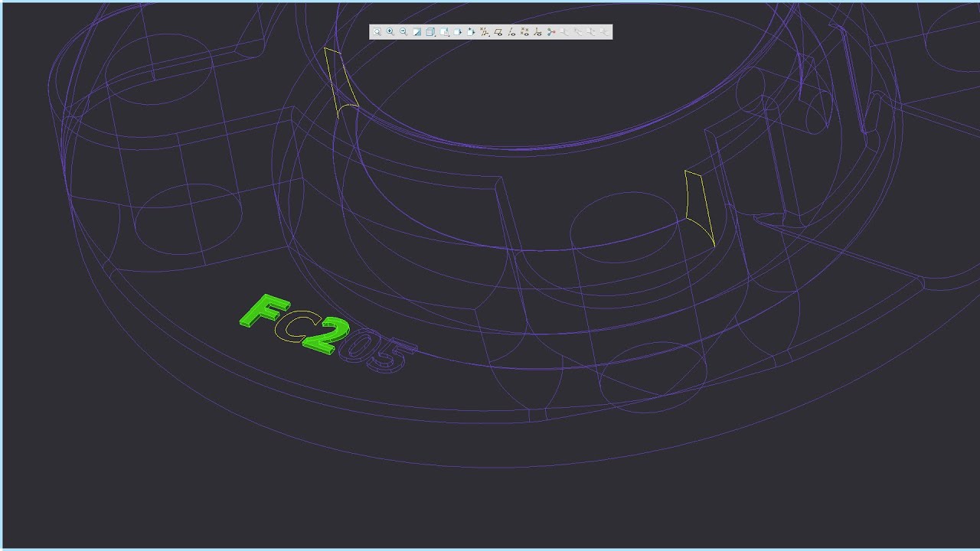Click the zoom out (minus) magnifier

coord(403,32)
